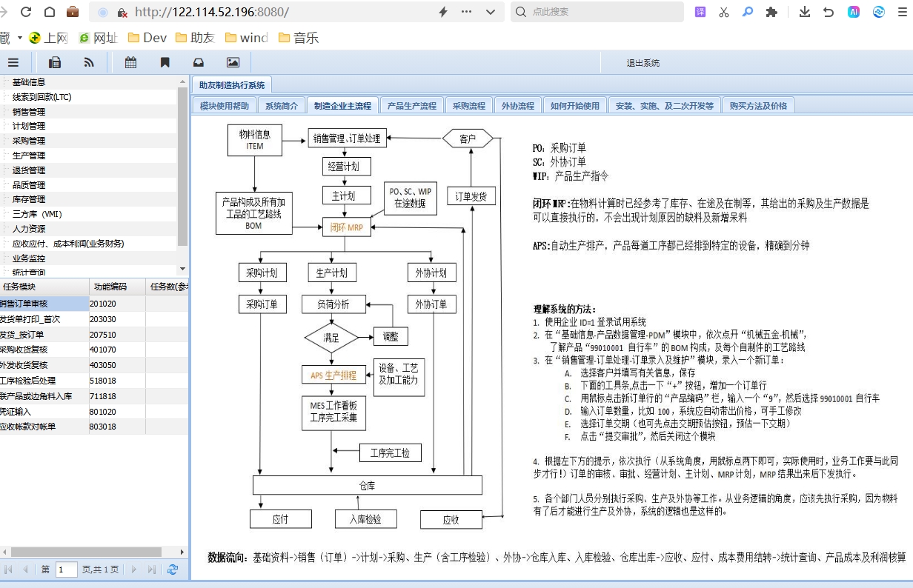Go to the next page arrow in pager

[134, 569]
